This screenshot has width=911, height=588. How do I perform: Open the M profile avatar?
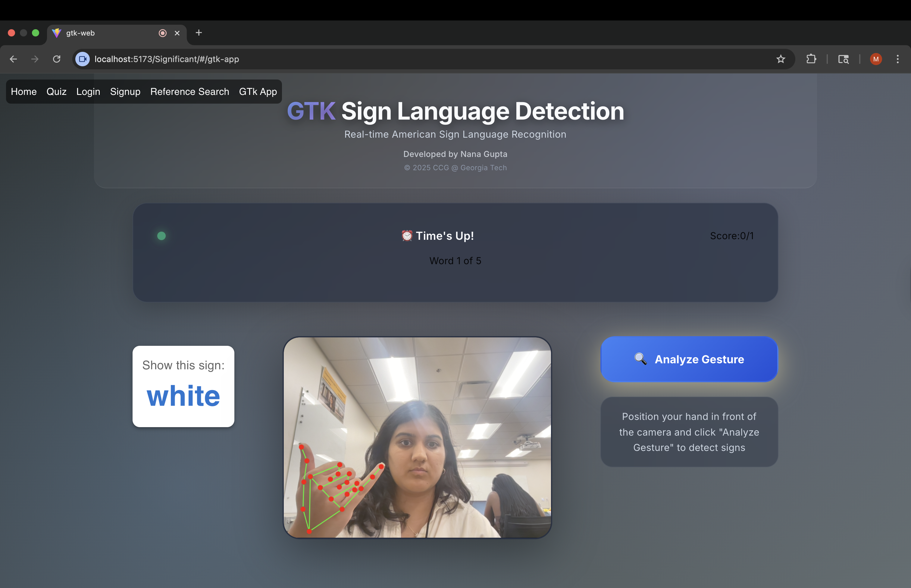pos(875,59)
